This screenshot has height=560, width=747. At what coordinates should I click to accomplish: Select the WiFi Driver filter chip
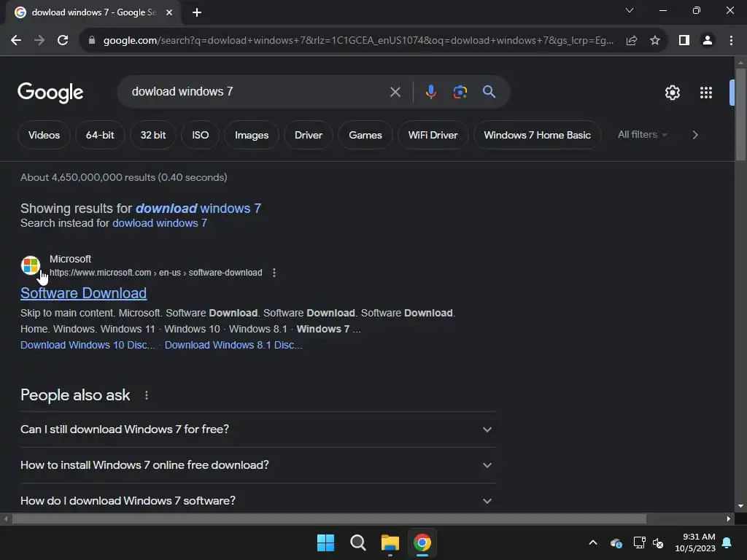(x=433, y=135)
